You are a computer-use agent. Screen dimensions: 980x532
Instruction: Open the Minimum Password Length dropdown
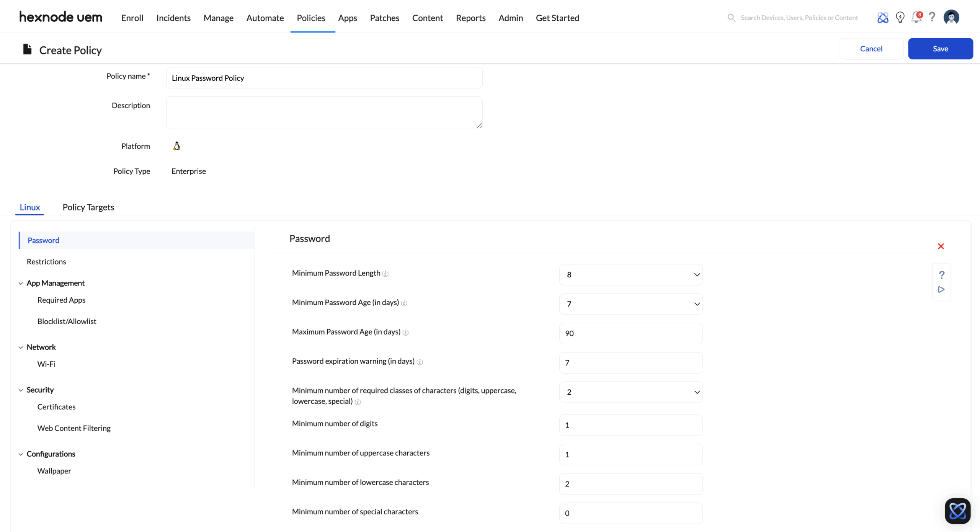tap(630, 274)
